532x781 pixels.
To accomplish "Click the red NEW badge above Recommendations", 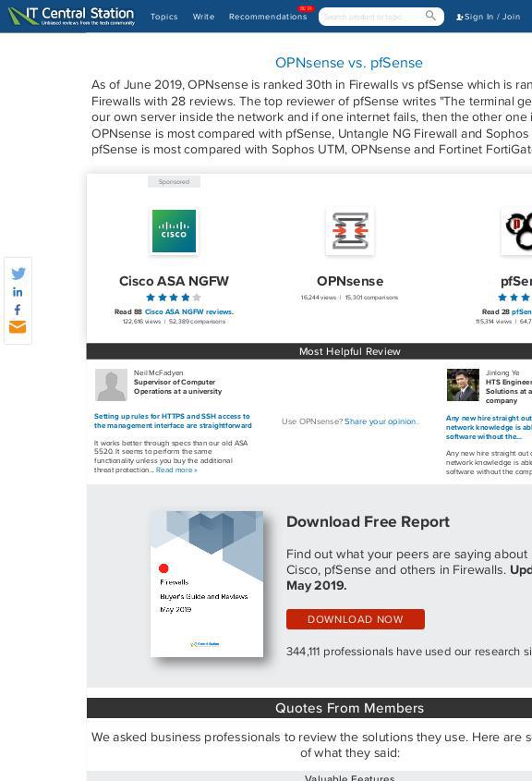I will [x=306, y=8].
